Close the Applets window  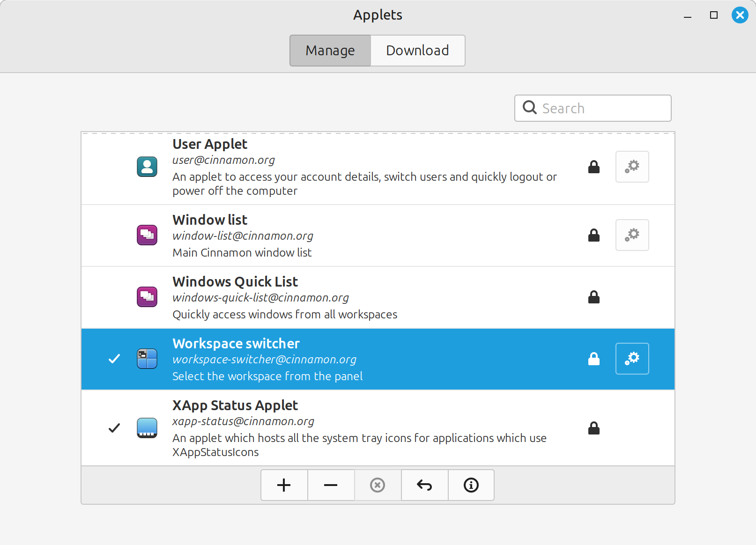[740, 15]
